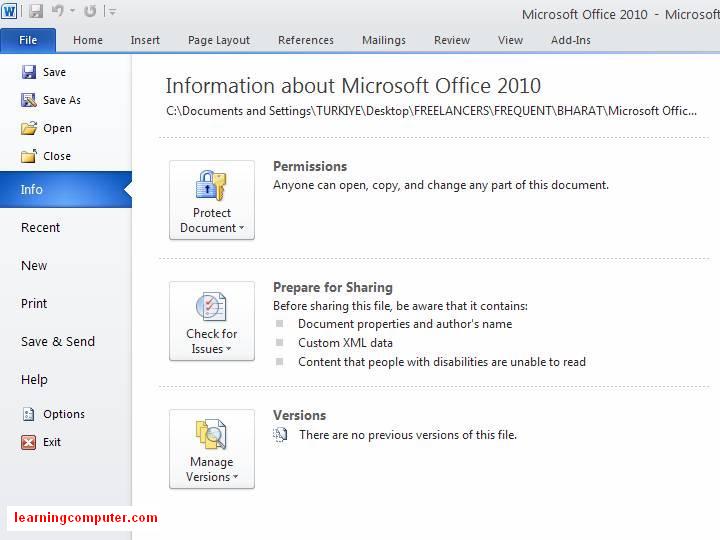Viewport: 720px width, 540px height.
Task: Click the Save As icon in sidebar
Action: (28, 100)
